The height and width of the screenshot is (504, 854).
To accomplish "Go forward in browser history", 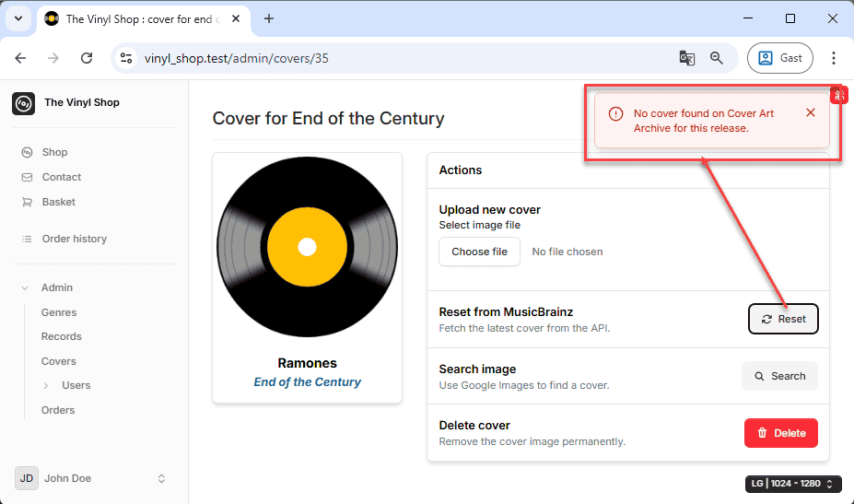I will [x=53, y=58].
